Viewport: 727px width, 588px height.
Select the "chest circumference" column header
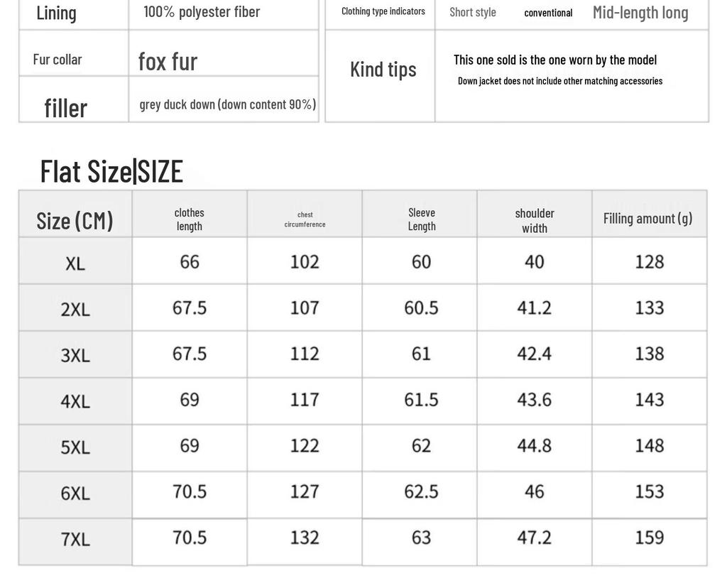tap(305, 219)
